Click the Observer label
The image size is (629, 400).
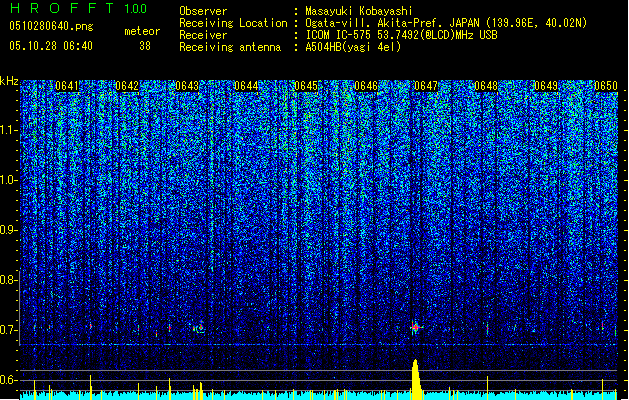point(203,11)
